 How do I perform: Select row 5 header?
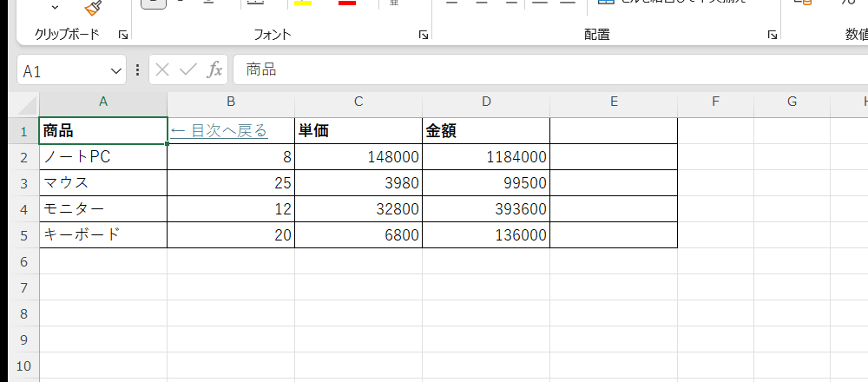pos(23,235)
